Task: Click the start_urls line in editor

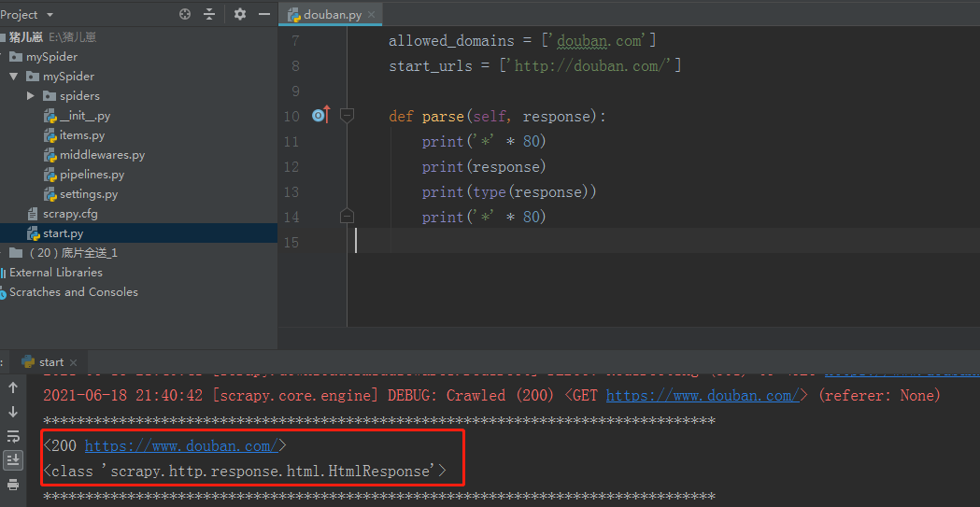Action: pos(534,65)
